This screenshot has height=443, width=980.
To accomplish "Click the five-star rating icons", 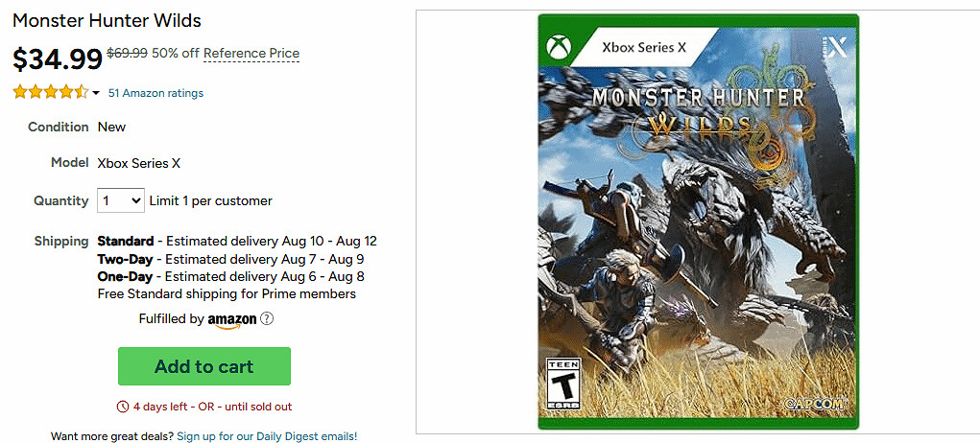I will pos(50,93).
